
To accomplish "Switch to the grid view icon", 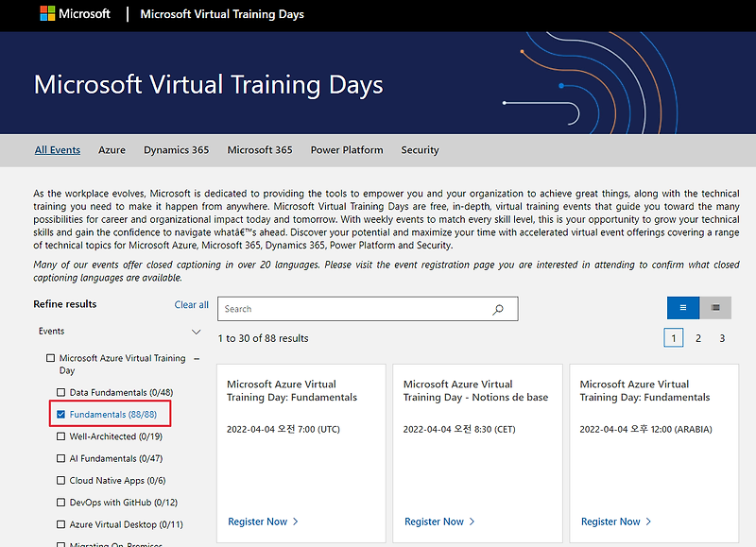I will point(715,307).
